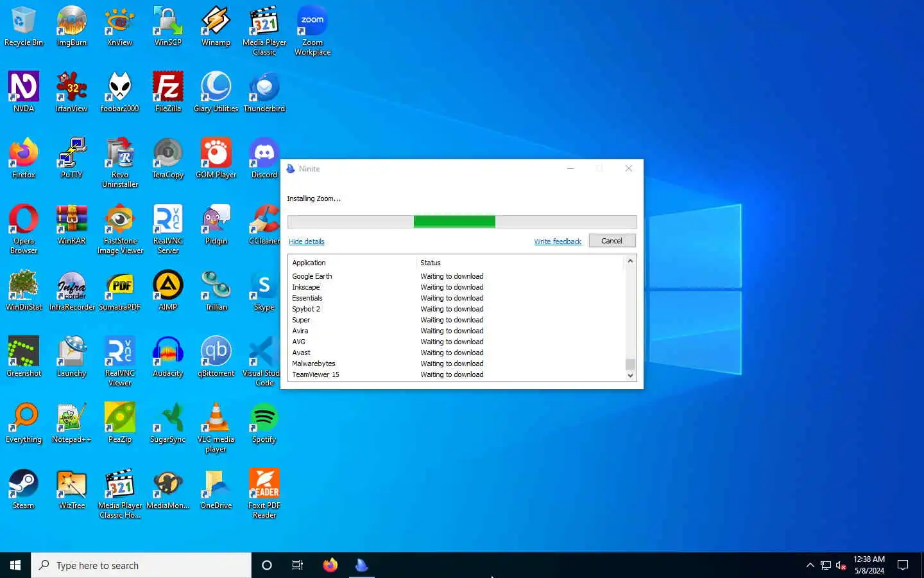Select the SumatraPDF desktop icon
924x578 pixels.
pos(119,290)
